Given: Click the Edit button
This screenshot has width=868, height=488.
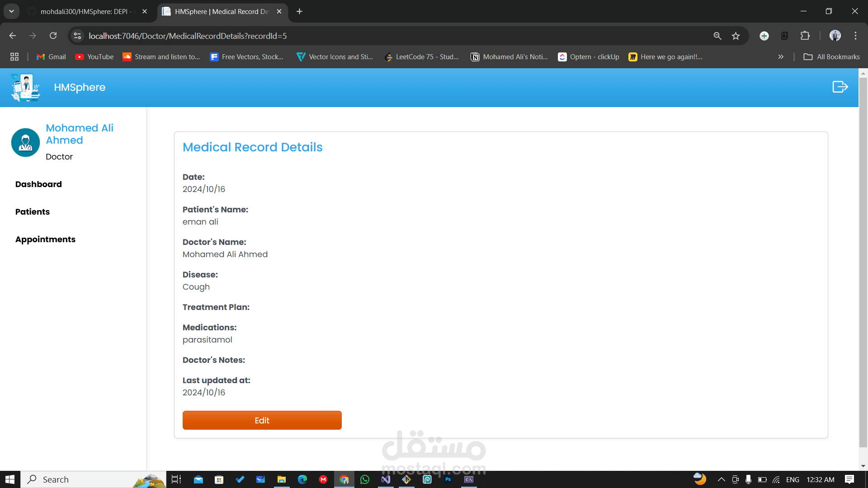Looking at the screenshot, I should [x=262, y=420].
